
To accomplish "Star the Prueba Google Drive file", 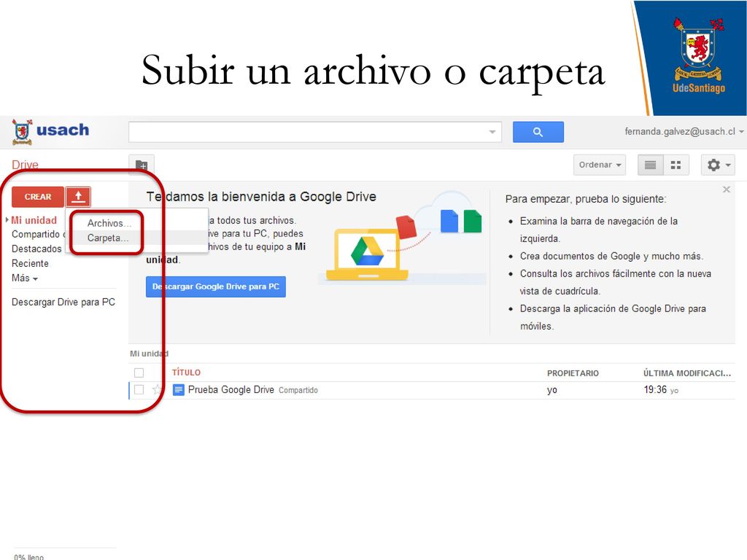I will pos(156,389).
